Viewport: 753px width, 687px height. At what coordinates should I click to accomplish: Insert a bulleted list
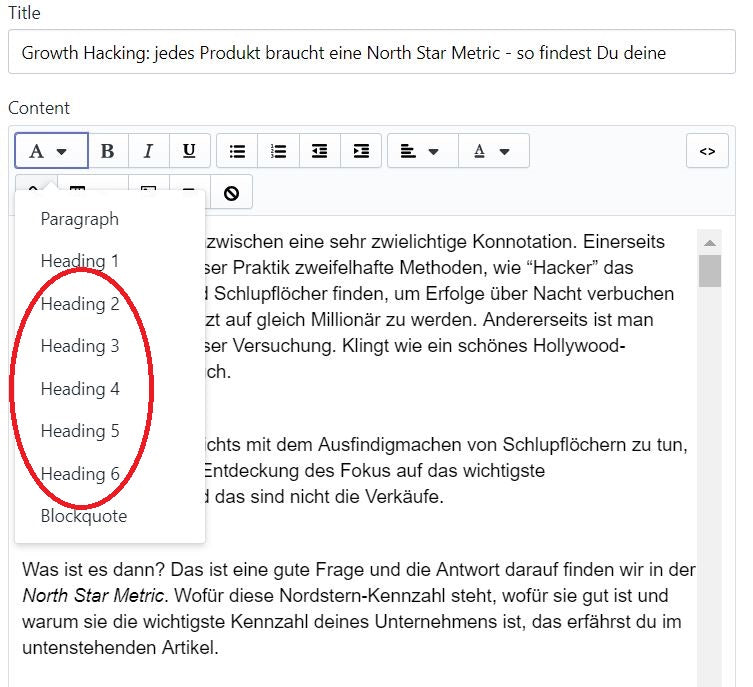pyautogui.click(x=237, y=151)
